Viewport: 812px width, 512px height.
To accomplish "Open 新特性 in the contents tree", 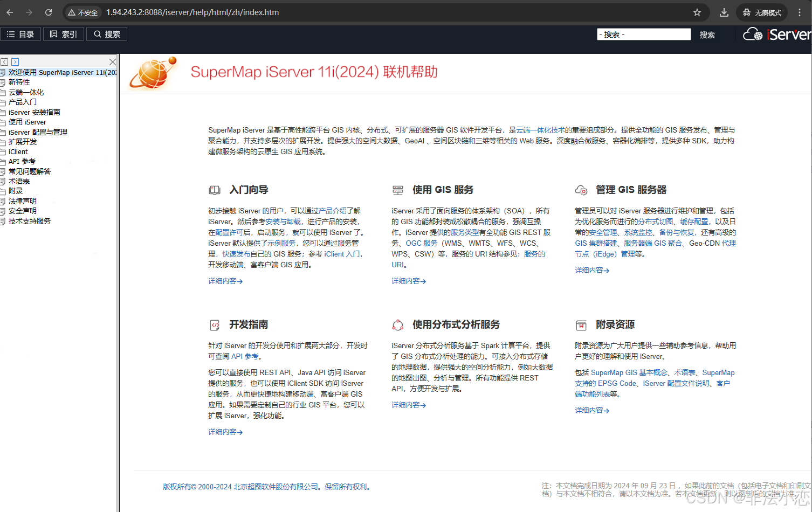I will coord(19,82).
